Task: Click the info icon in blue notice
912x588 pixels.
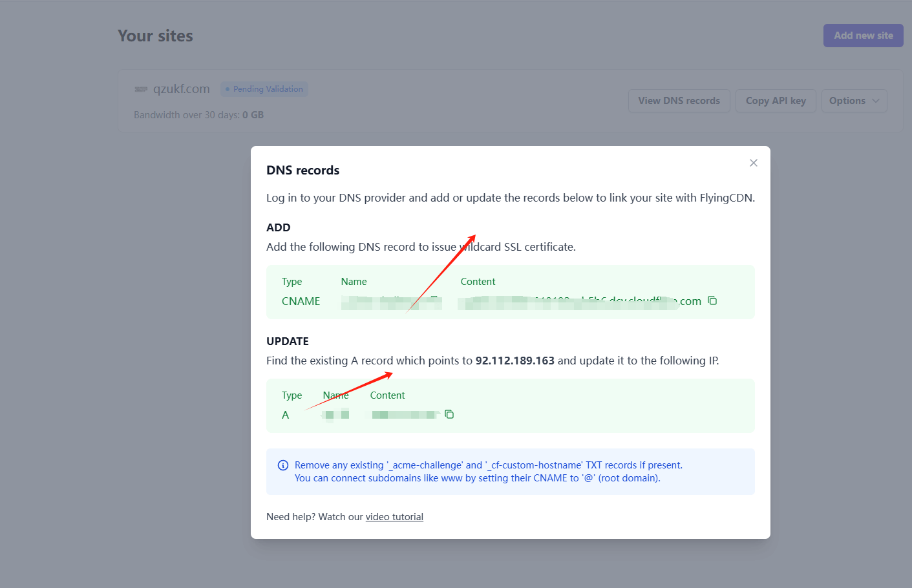Action: click(283, 465)
